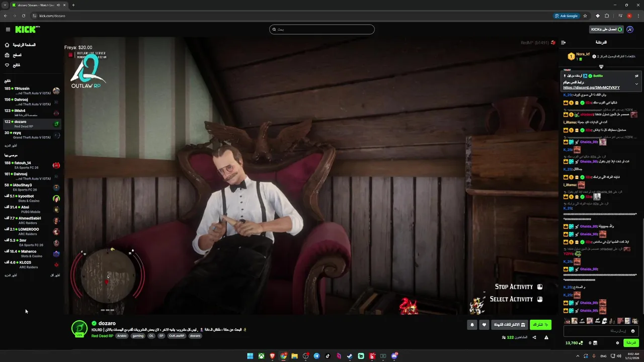Viewport: 644px width, 362px height.
Task: Click the kick.com/dozaro address bar
Action: (52, 16)
